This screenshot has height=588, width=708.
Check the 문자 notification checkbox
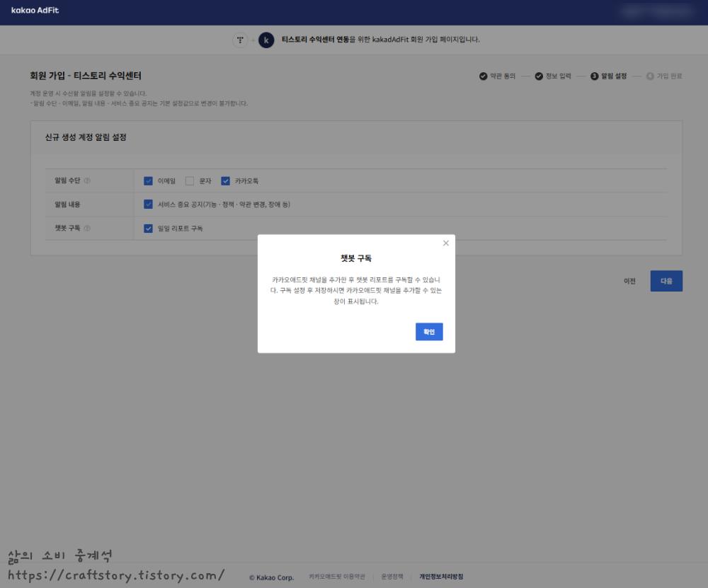point(190,181)
